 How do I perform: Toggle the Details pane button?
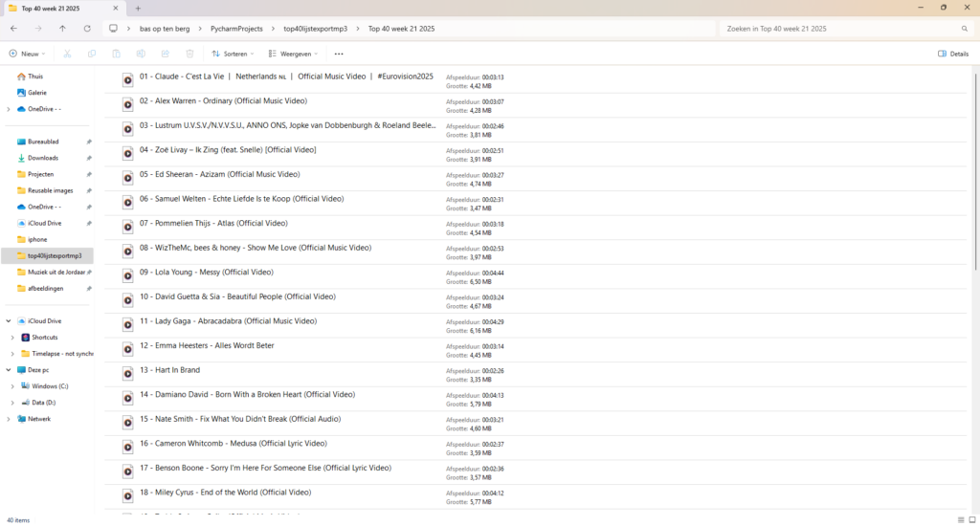953,54
